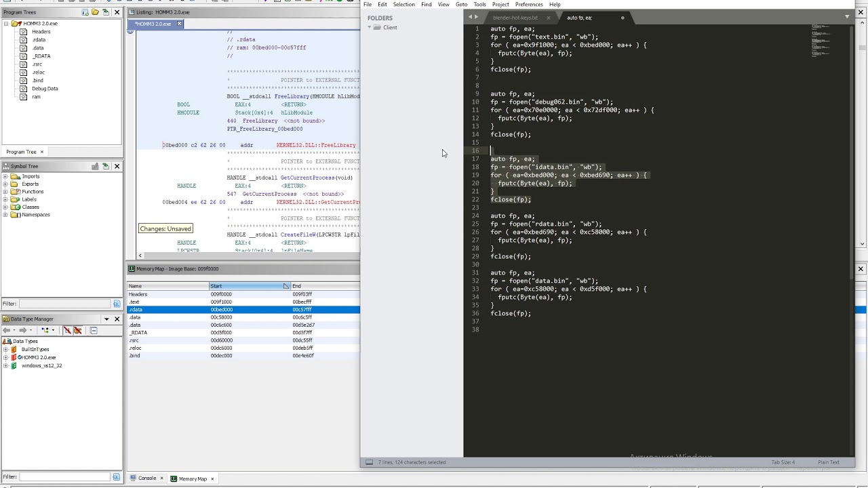Click Data Type Manager forward arrow
Image resolution: width=868 pixels, height=488 pixels.
(x=23, y=330)
